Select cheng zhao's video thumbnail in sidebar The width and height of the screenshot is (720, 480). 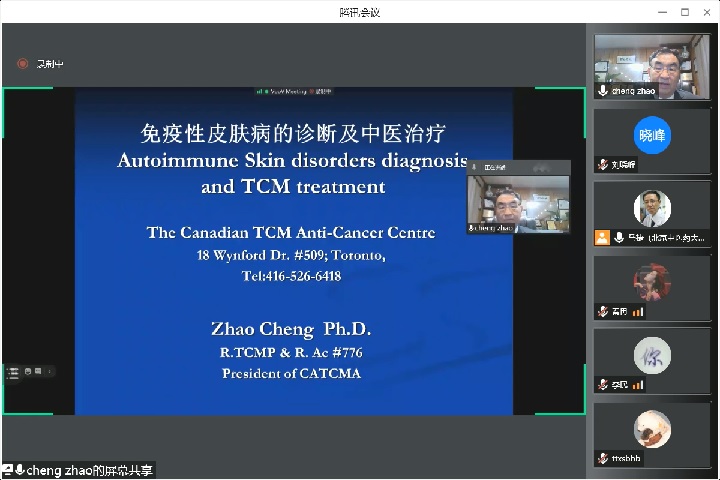(x=652, y=66)
